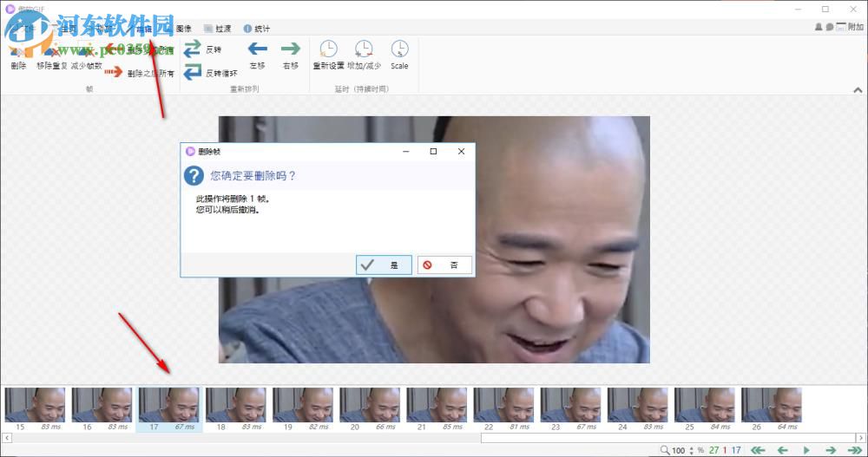Jump to first frame with double-left arrow
Screen dimensions: 868x457
click(757, 450)
